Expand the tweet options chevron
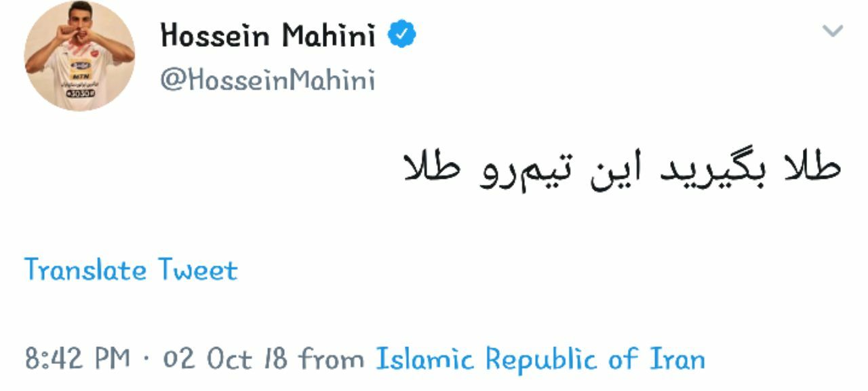The image size is (868, 391). click(832, 31)
